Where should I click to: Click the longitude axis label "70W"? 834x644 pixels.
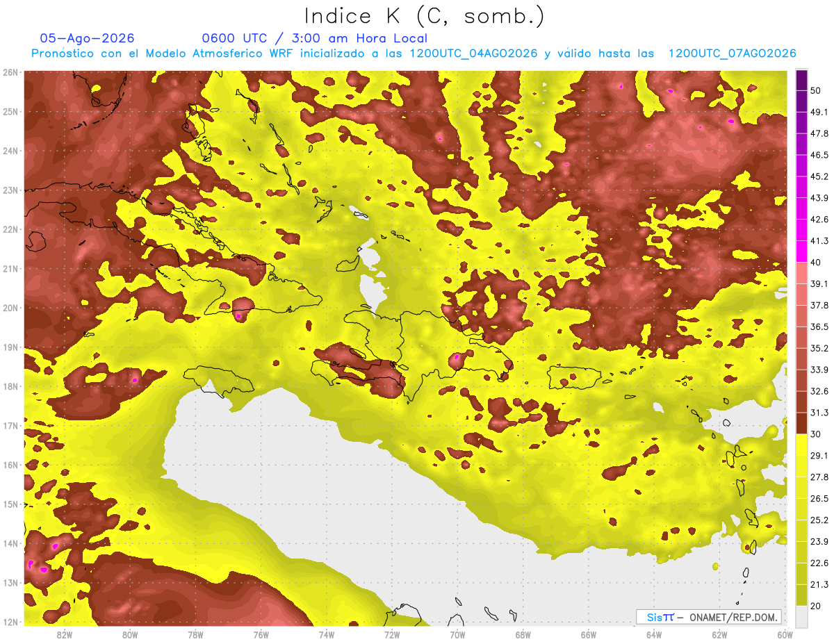coord(457,634)
